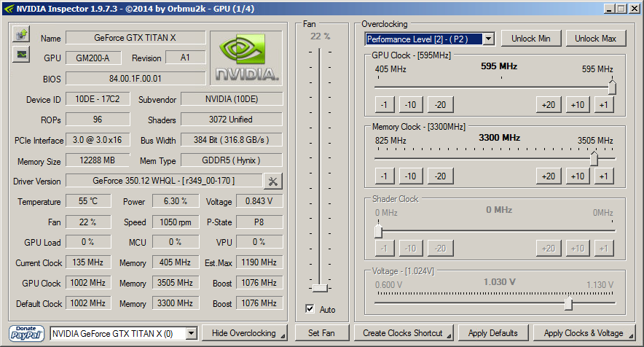Screen dimensions: 644x347
Task: Click the GPU Clock slider handle
Action: click(612, 87)
